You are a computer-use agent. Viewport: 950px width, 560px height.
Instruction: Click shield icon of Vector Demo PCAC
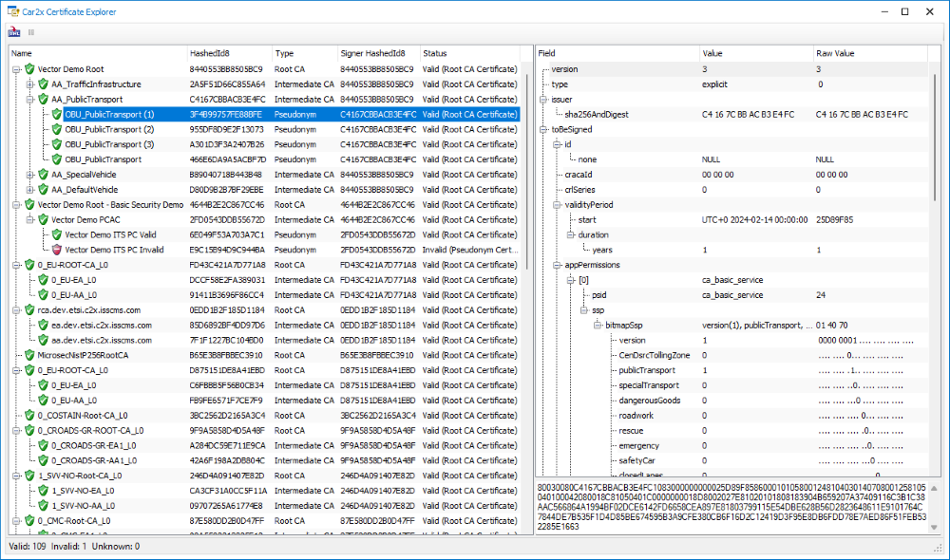click(43, 220)
